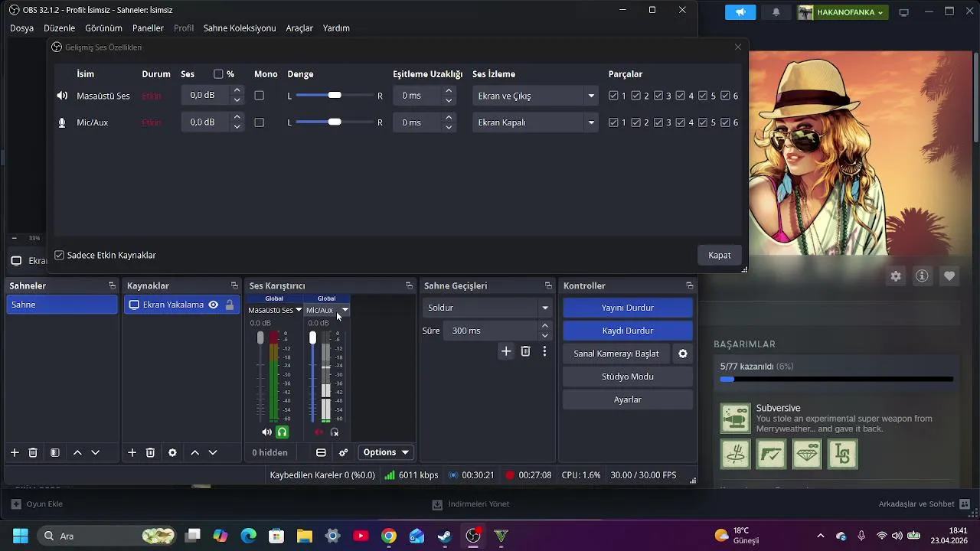Image resolution: width=980 pixels, height=551 pixels.
Task: Add a scene transition with the plus icon
Action: (506, 351)
